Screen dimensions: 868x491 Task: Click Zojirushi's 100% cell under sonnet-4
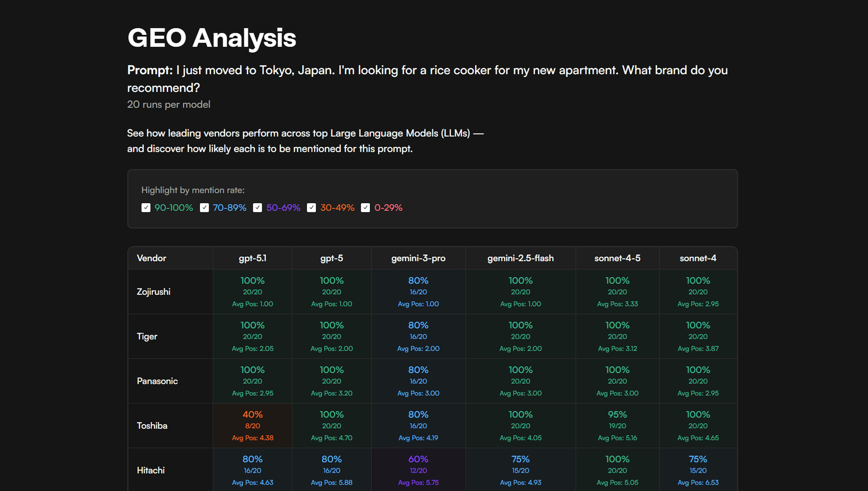[x=698, y=292]
